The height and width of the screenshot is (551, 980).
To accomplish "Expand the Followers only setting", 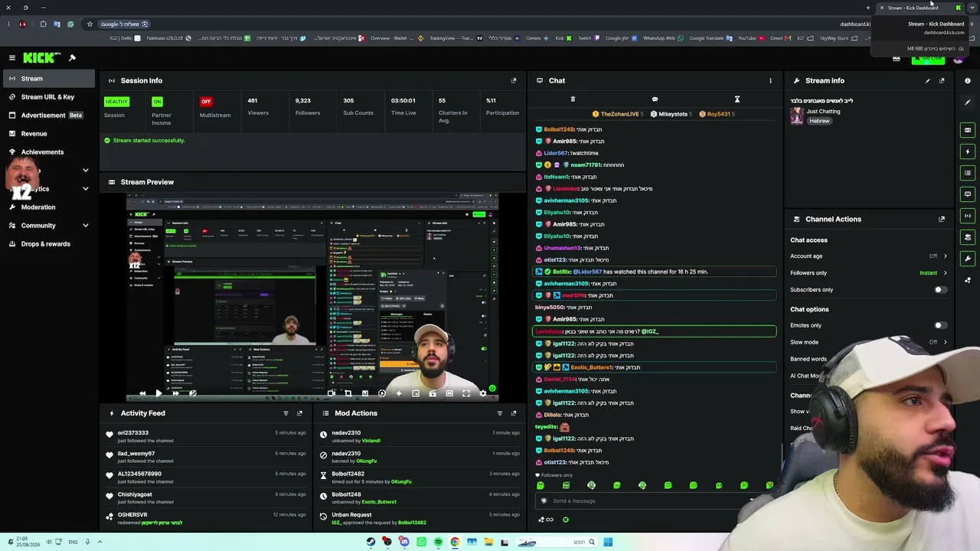I will [x=869, y=273].
